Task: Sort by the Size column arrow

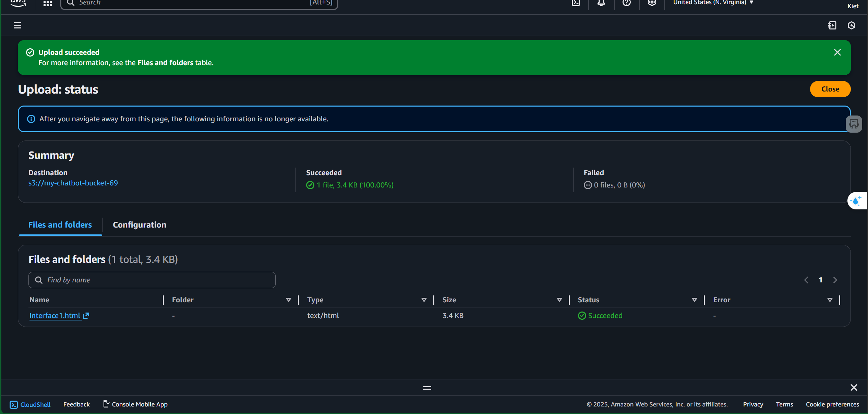Action: coord(559,300)
